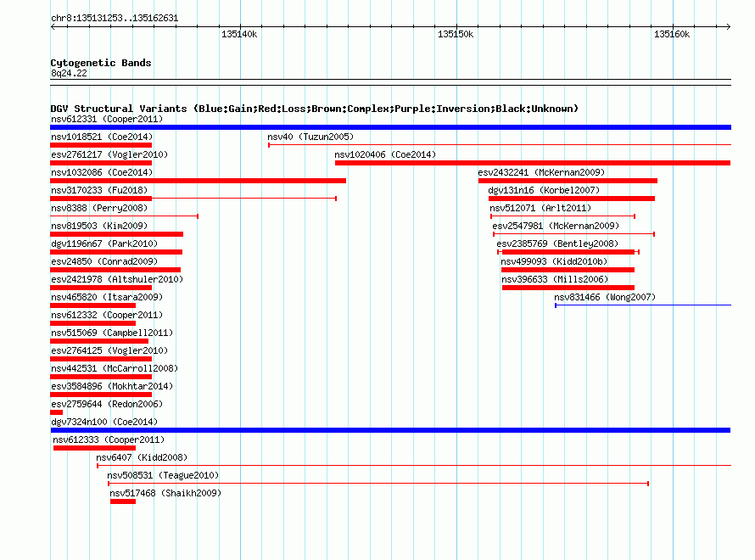755x560 pixels.
Task: Open esv2764125 (Vogler2010) variant
Action: [x=109, y=350]
